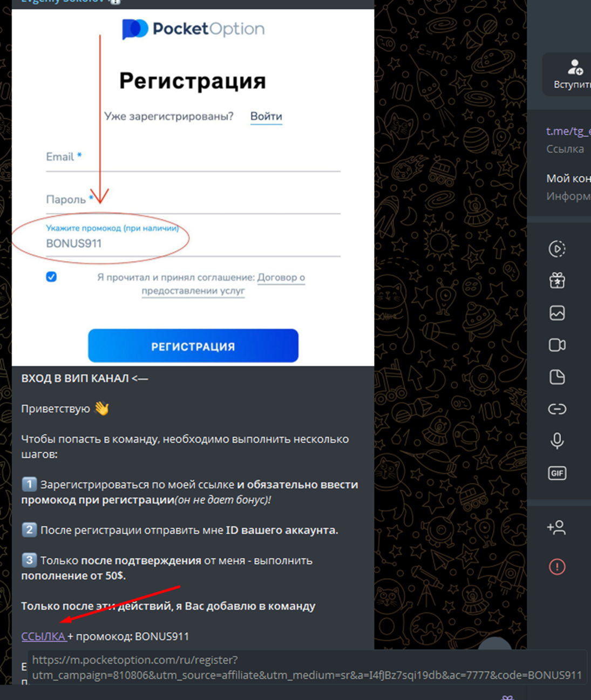Open the stories section icon
Image resolution: width=591 pixels, height=700 pixels.
pyautogui.click(x=557, y=249)
